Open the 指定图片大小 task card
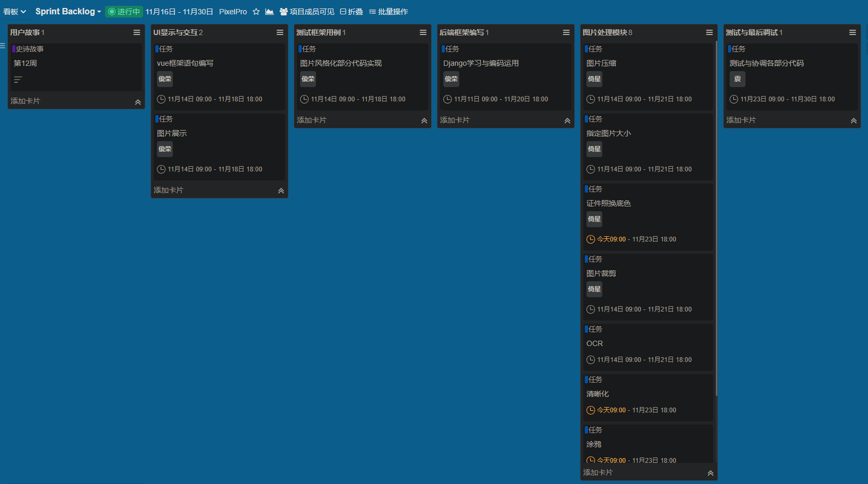The height and width of the screenshot is (484, 868). [648, 147]
